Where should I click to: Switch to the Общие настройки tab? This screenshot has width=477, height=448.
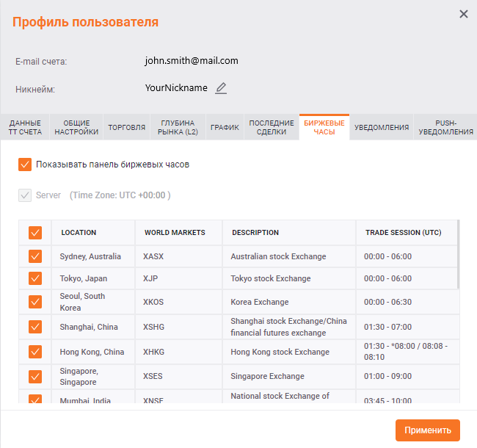pyautogui.click(x=76, y=127)
